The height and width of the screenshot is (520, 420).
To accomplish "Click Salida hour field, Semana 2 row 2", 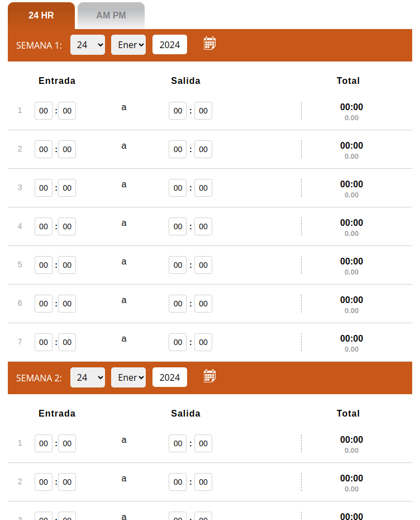I will click(x=178, y=482).
